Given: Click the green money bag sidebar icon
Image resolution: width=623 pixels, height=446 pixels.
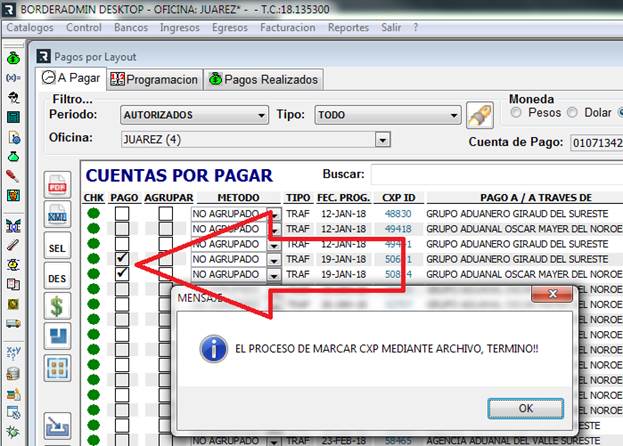Looking at the screenshot, I should tap(13, 58).
